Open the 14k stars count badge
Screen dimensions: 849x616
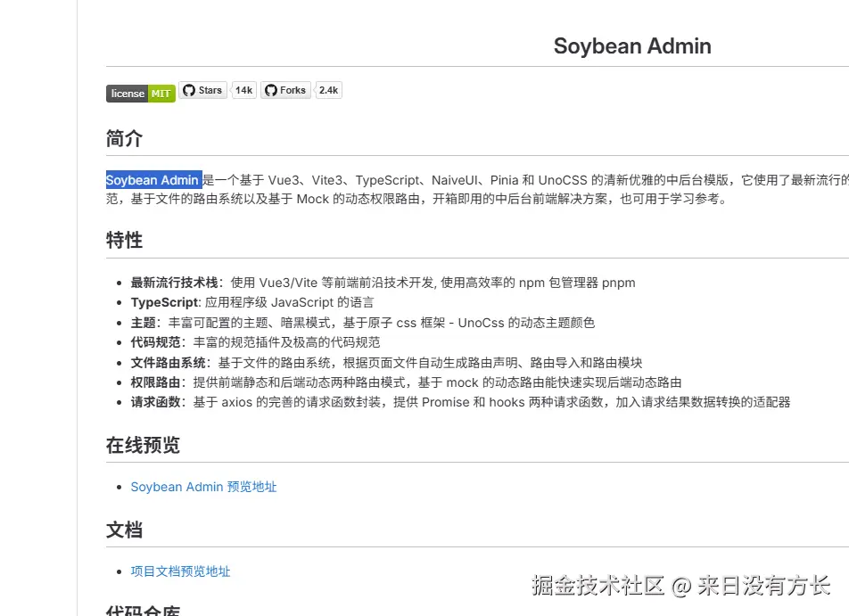[x=243, y=90]
